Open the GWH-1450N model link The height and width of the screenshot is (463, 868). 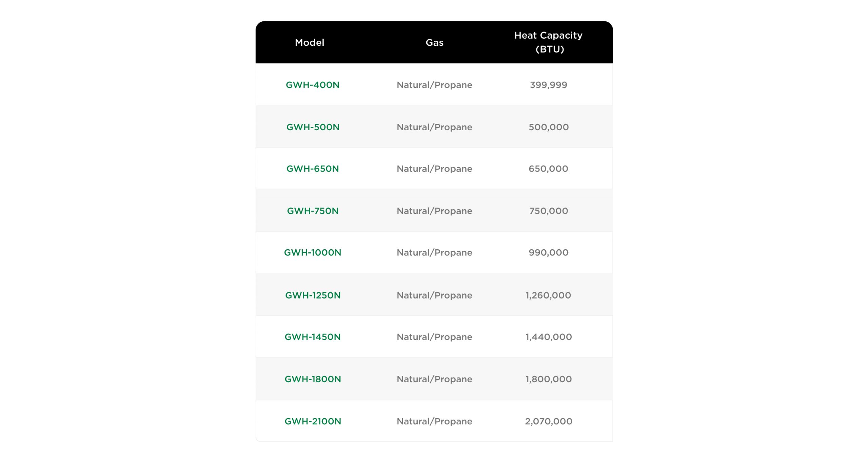(312, 337)
